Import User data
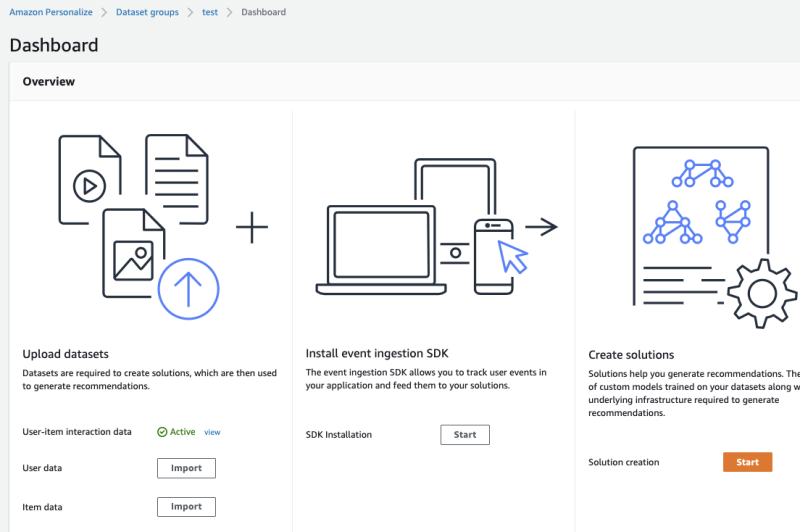This screenshot has width=800, height=532. (x=186, y=468)
